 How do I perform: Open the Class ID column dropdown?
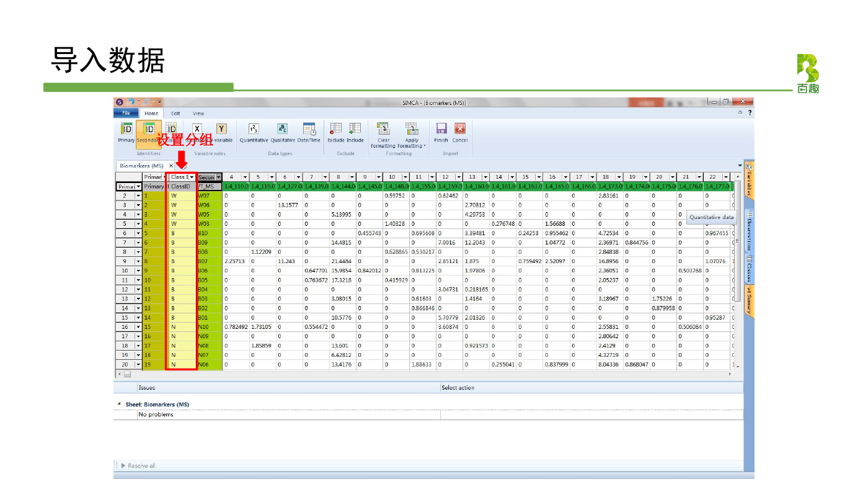[192, 177]
